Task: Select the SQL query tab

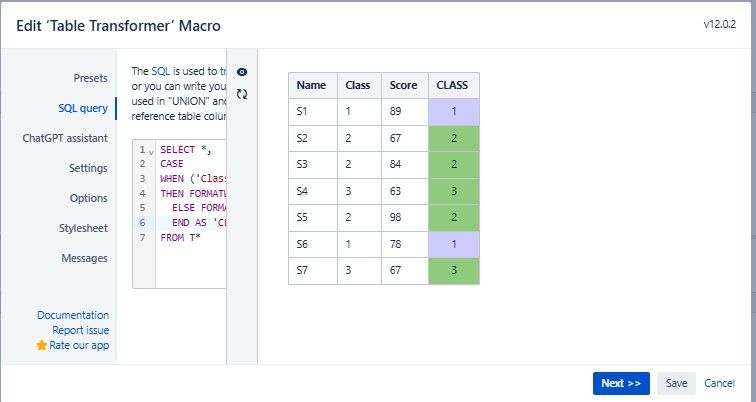Action: (83, 108)
